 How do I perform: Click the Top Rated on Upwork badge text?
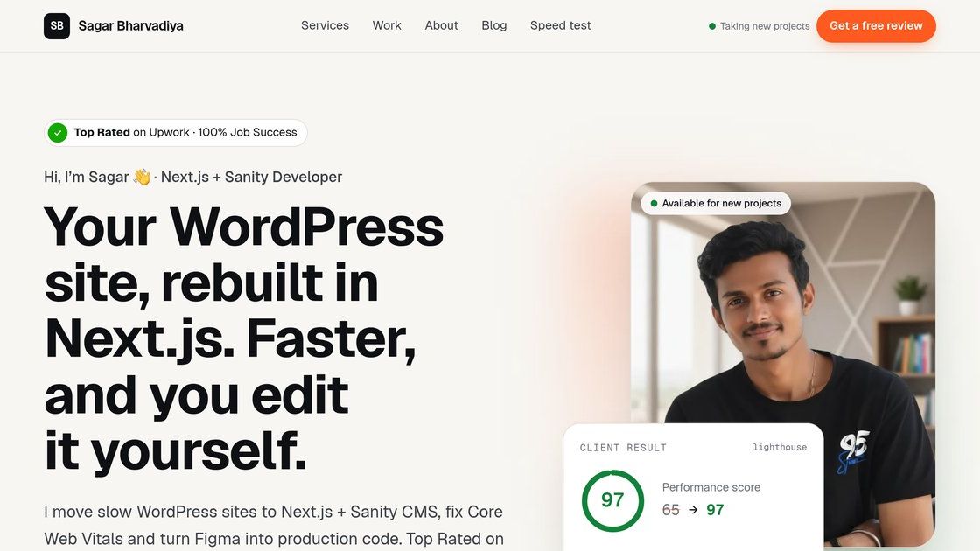click(x=185, y=132)
